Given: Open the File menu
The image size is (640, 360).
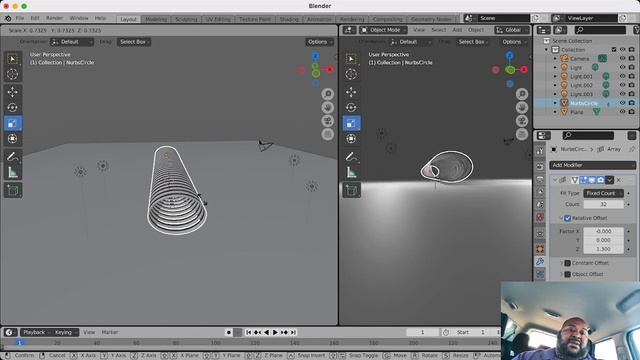Looking at the screenshot, I should (20, 18).
